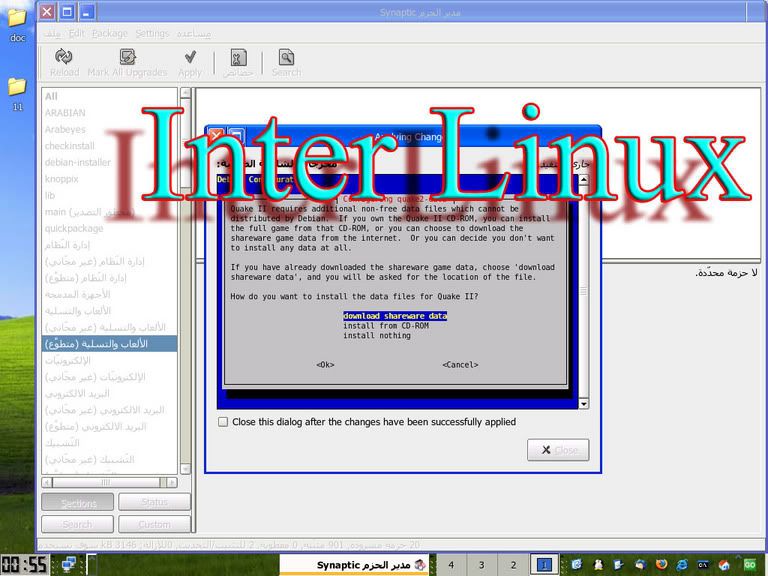Screen dimensions: 768x576
Task: Click the home folder icon in the taskbar
Action: pyautogui.click(x=724, y=565)
